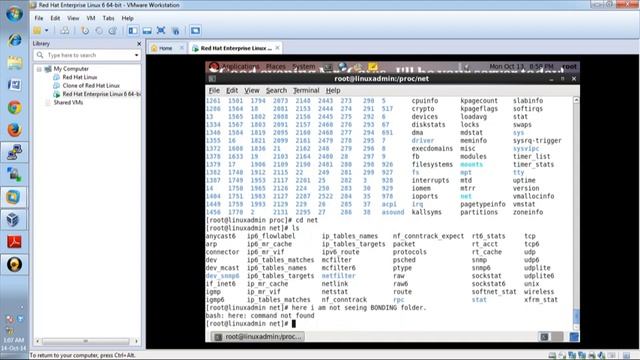Click the library search field
Screen dimensions: 640x360
click(87, 55)
